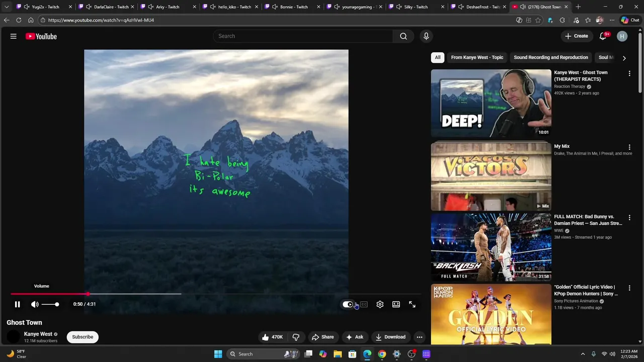
Task: Open the Kanye West channel link
Action: [38, 334]
